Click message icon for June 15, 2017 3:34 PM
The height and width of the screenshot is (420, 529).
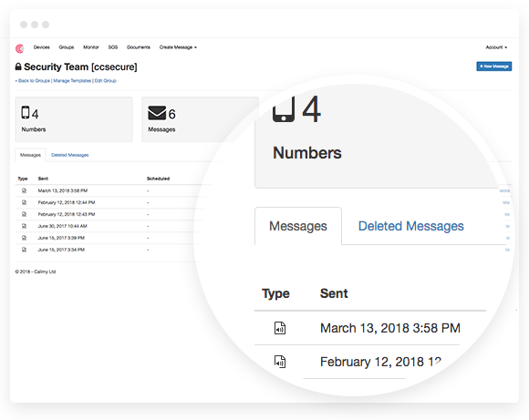[24, 250]
